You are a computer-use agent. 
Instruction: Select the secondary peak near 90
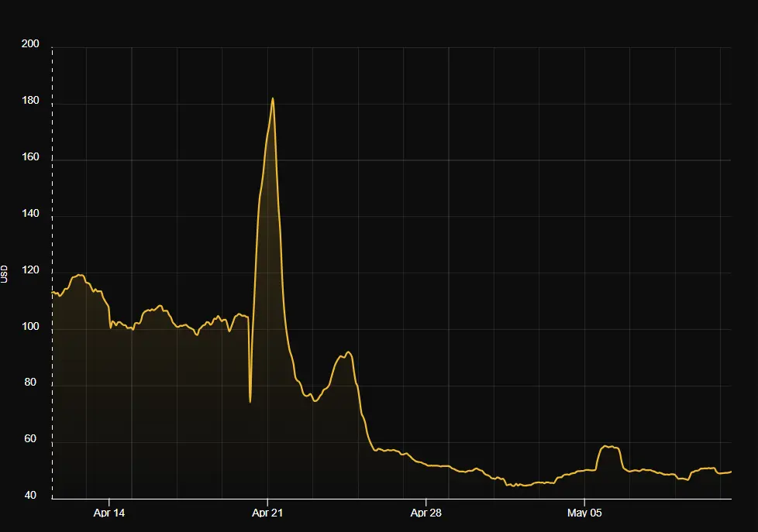tap(347, 353)
